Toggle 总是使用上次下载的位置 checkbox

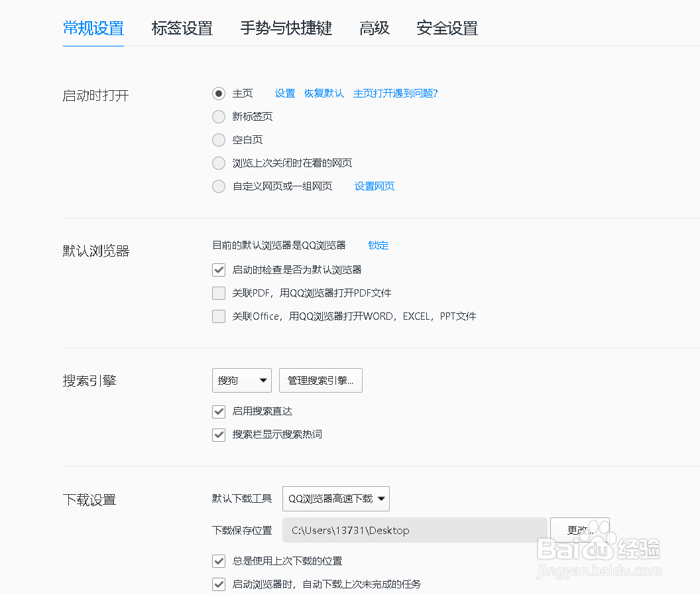click(219, 561)
